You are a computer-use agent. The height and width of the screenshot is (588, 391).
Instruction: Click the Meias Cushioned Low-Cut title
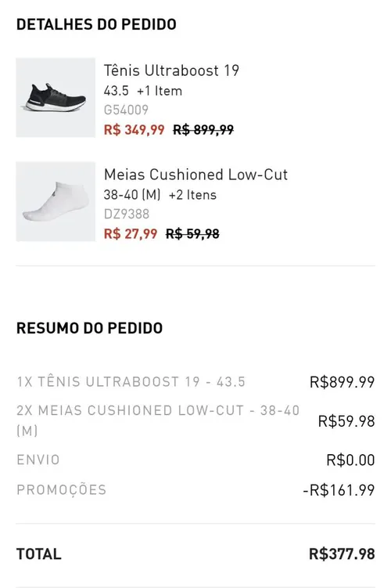pos(195,175)
